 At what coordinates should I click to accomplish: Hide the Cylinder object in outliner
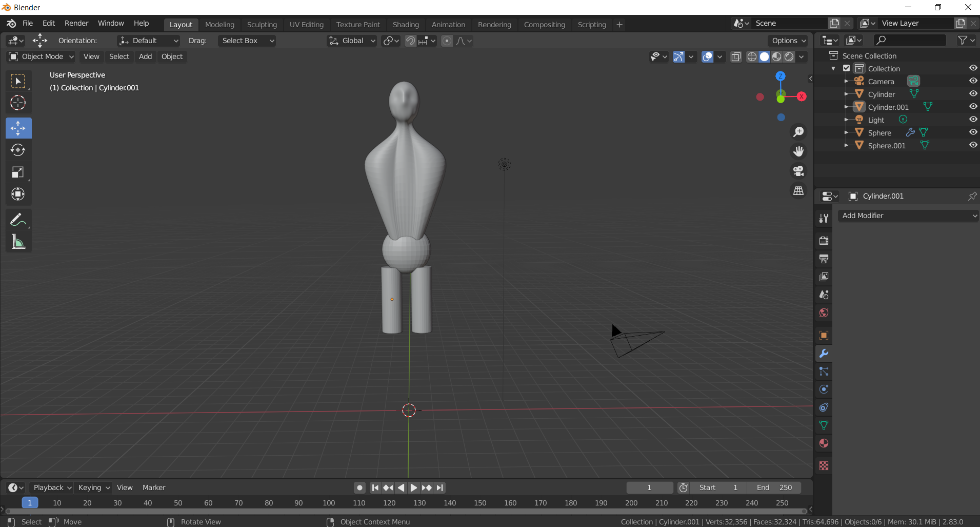[973, 94]
